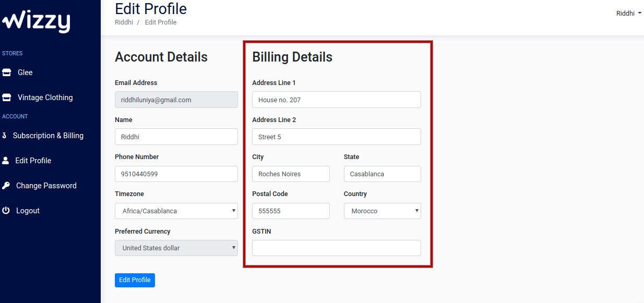Expand the Riddhi user menu
Image resolution: width=644 pixels, height=303 pixels.
coord(629,14)
